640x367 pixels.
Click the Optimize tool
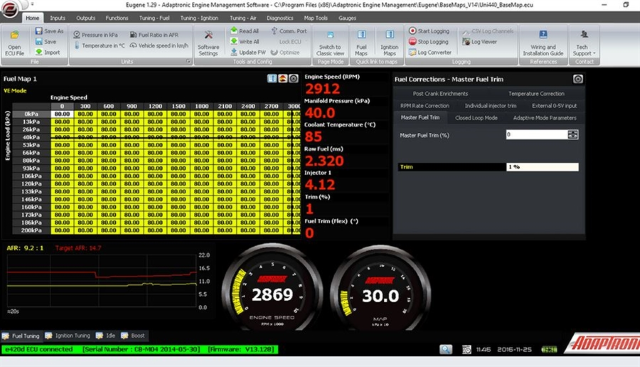(x=285, y=52)
